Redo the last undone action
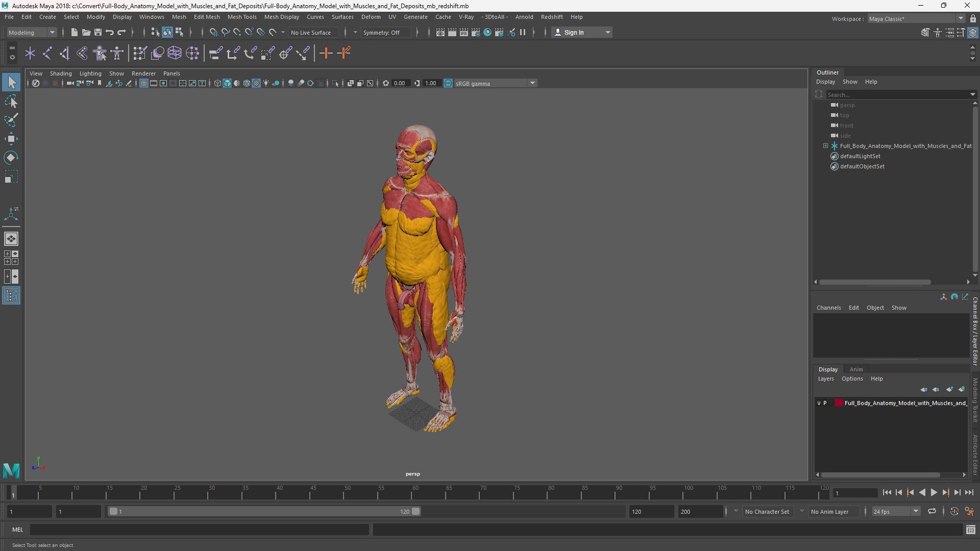The width and height of the screenshot is (980, 551). 121,32
